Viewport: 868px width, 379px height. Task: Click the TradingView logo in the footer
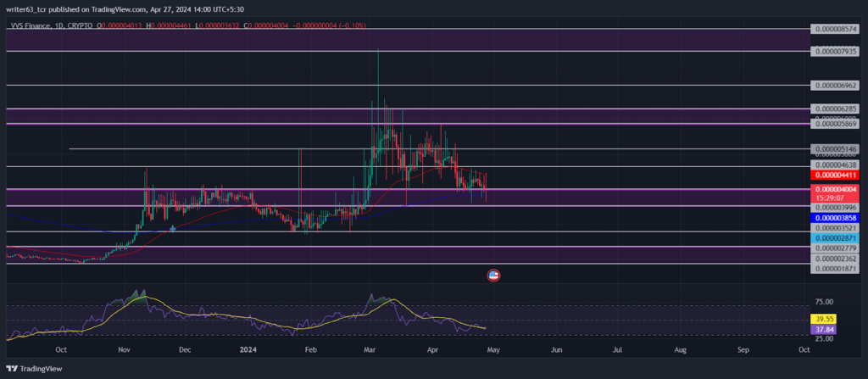[x=34, y=369]
